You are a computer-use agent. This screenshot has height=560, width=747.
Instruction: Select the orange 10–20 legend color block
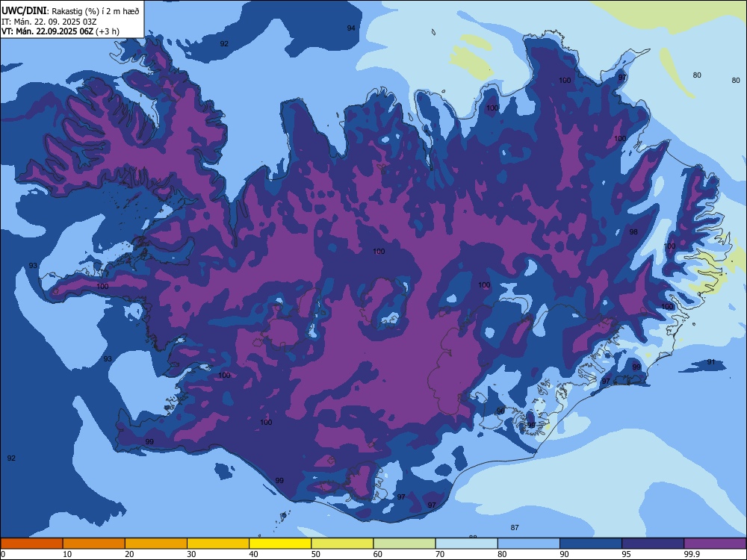pos(94,544)
